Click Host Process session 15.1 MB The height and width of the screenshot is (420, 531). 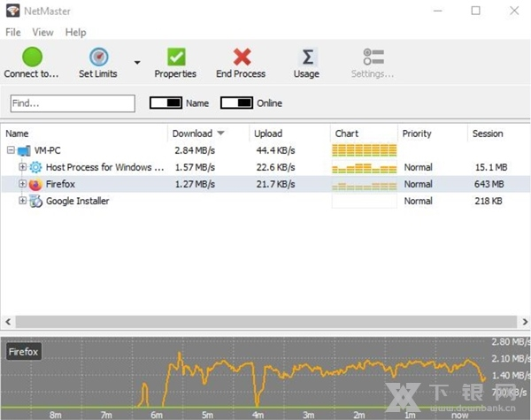(491, 167)
